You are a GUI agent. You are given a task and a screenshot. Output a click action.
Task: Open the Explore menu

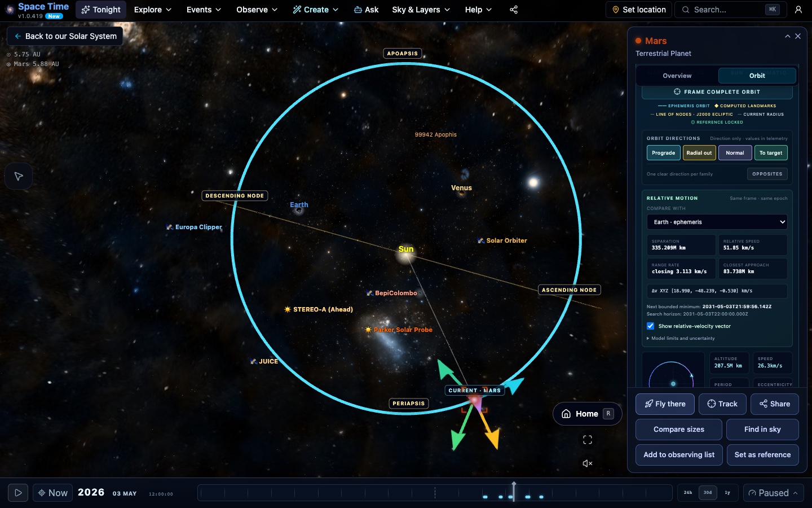coord(152,10)
